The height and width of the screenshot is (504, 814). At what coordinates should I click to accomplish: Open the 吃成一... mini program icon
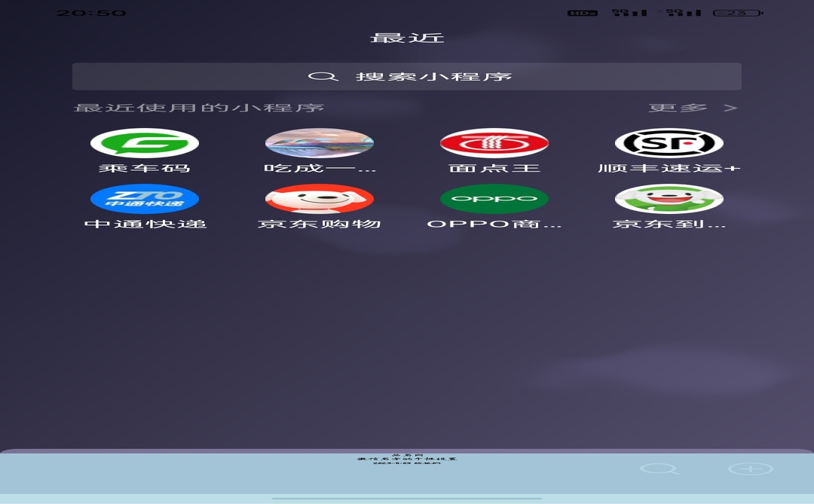320,142
